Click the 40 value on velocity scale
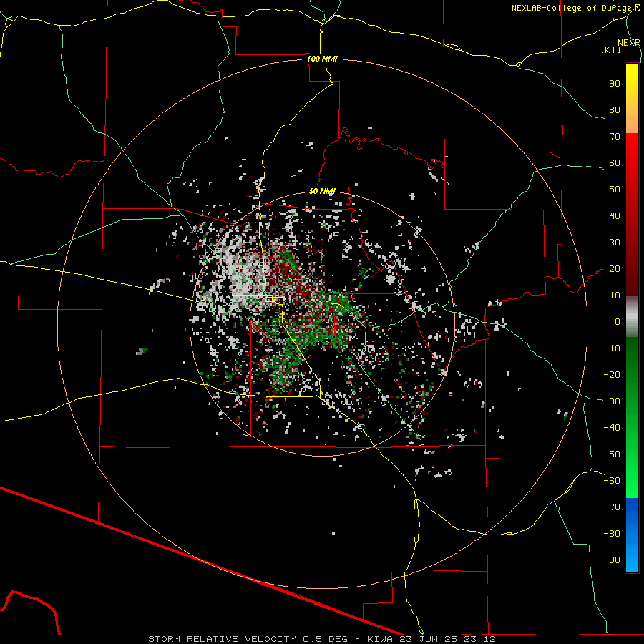The height and width of the screenshot is (644, 644). coord(615,216)
